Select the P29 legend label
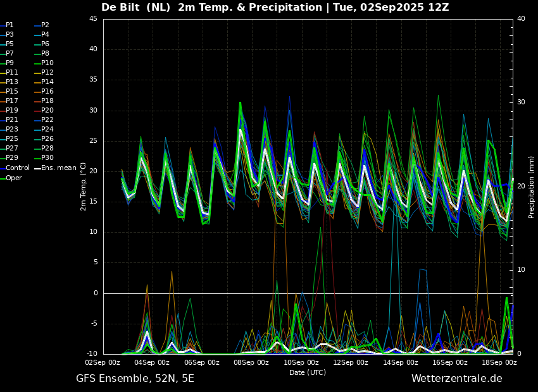Screen dimensions: 538x392 (x=11, y=158)
